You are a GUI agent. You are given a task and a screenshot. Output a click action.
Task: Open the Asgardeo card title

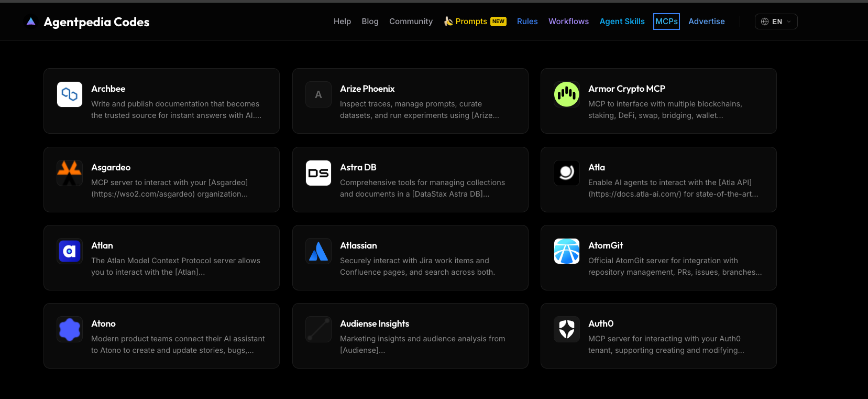(x=111, y=167)
